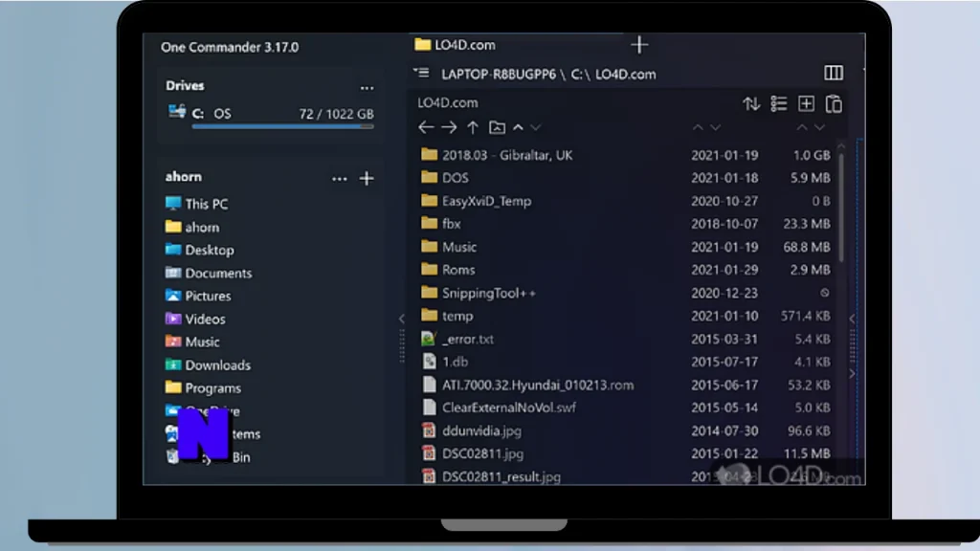Select the ddunvidia.jpg file

coord(626,431)
